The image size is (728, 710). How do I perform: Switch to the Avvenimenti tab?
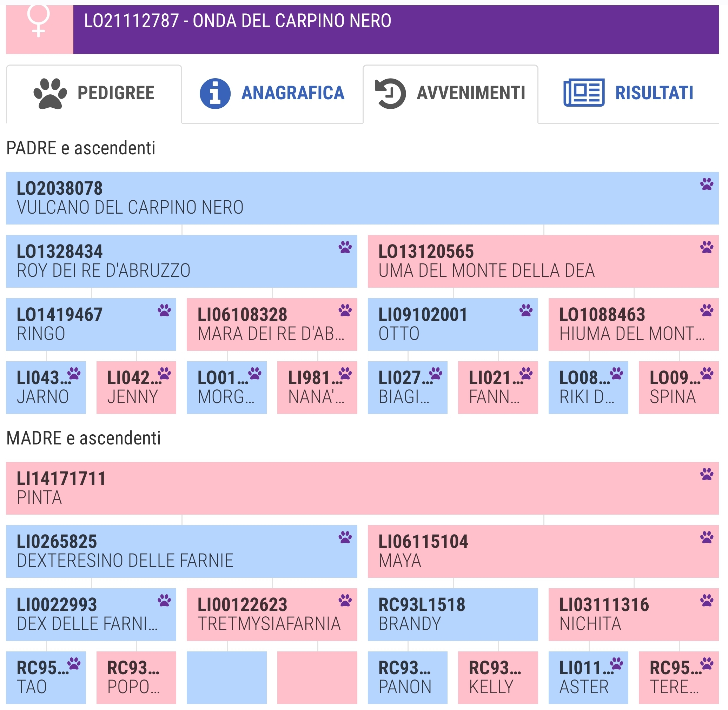point(450,93)
